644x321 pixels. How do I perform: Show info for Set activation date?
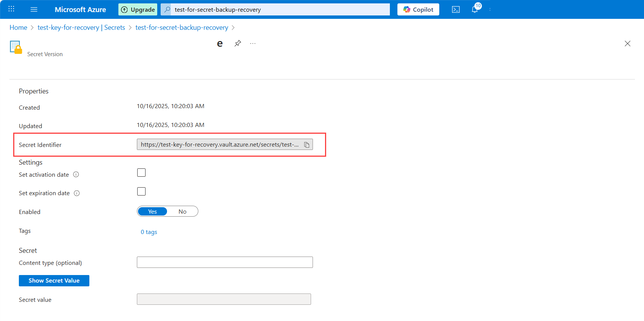pyautogui.click(x=76, y=174)
